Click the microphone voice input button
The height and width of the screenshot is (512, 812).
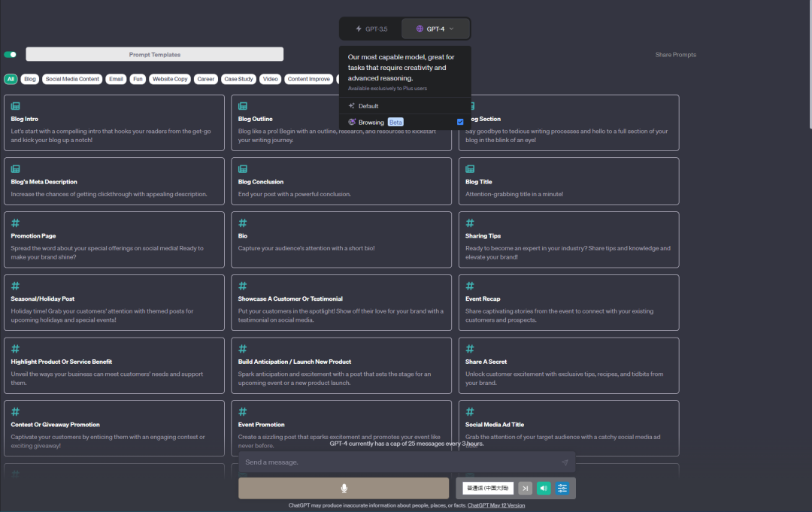(x=344, y=488)
